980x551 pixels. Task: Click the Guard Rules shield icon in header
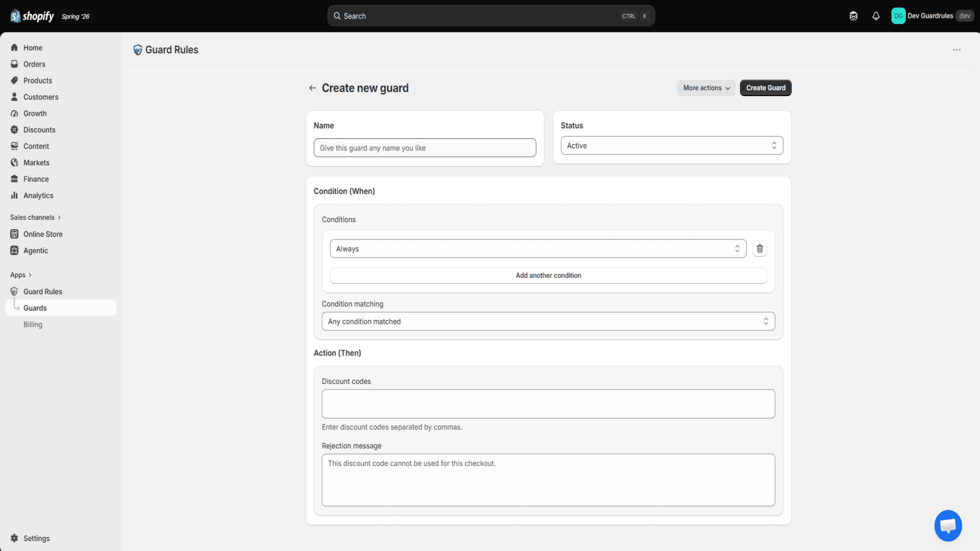138,50
